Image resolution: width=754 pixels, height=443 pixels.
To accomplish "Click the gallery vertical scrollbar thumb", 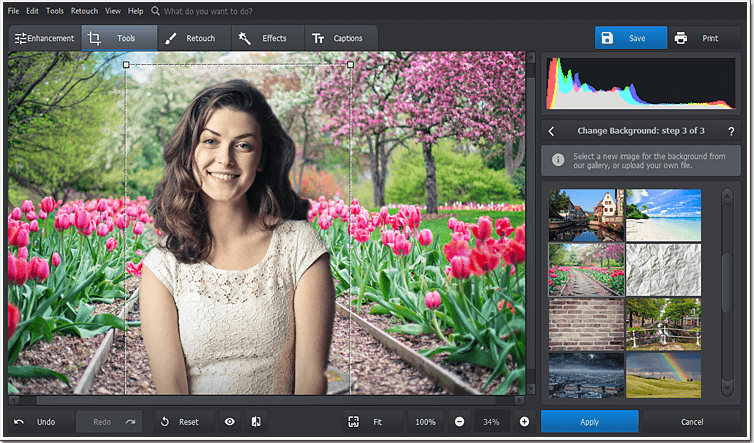I will coord(727,283).
